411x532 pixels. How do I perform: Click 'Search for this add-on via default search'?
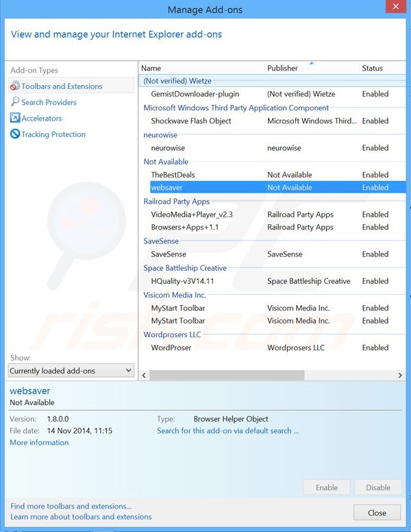point(227,431)
